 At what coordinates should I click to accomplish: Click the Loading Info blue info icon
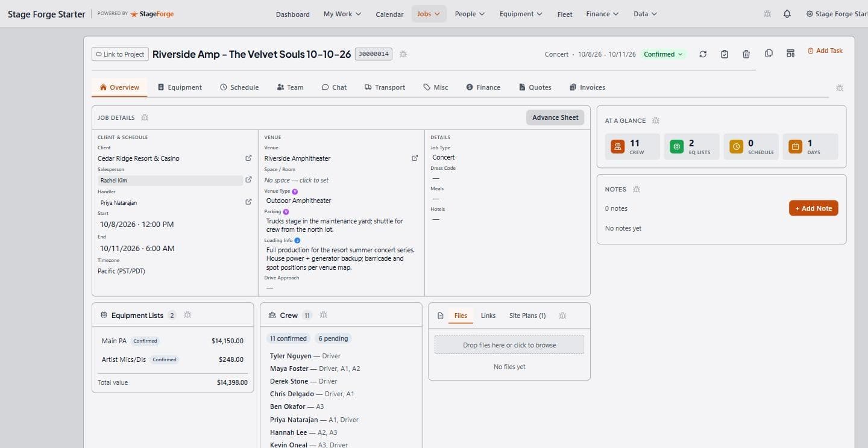298,240
